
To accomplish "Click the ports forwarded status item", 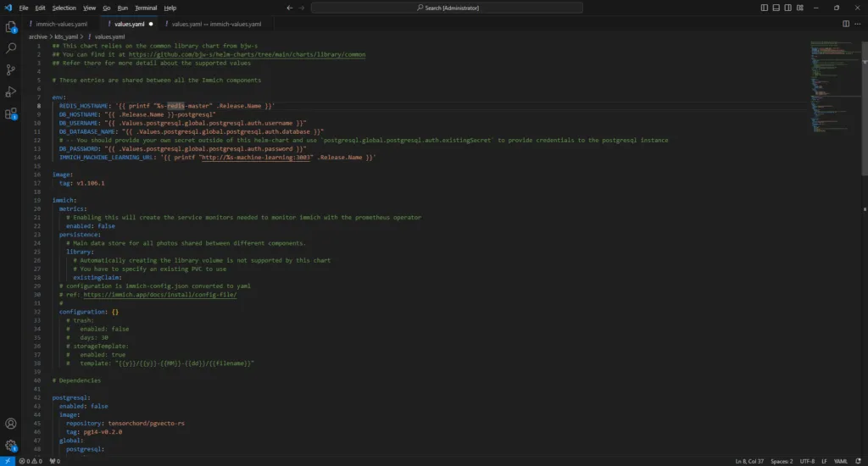I will click(55, 461).
